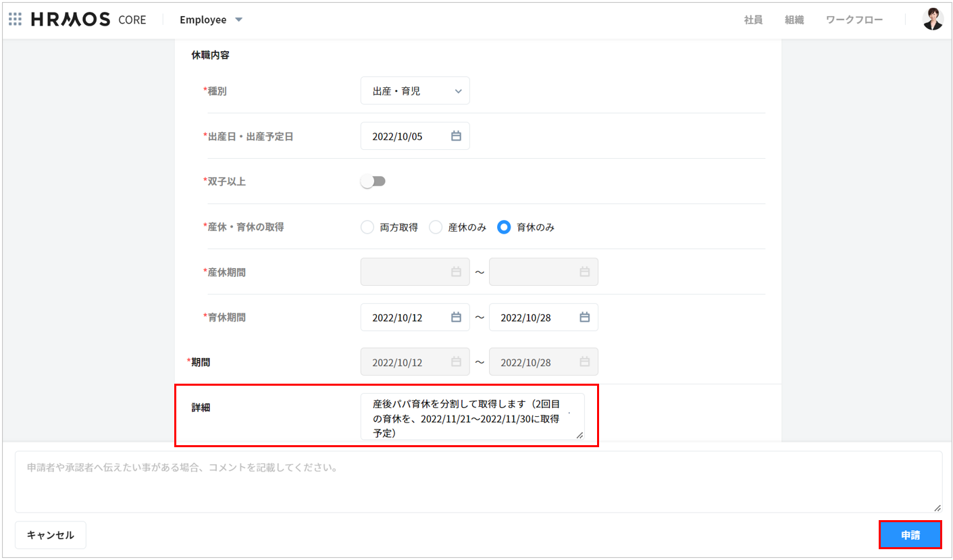This screenshot has width=953, height=560.
Task: Go to the 組織 menu
Action: 794,20
